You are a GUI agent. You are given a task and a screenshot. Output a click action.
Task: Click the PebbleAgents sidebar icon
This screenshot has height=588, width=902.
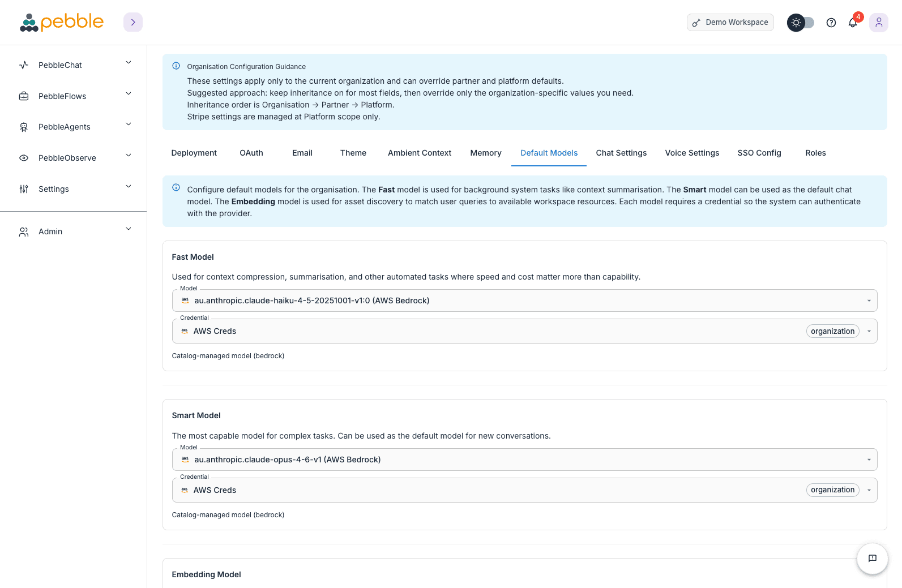coord(24,127)
